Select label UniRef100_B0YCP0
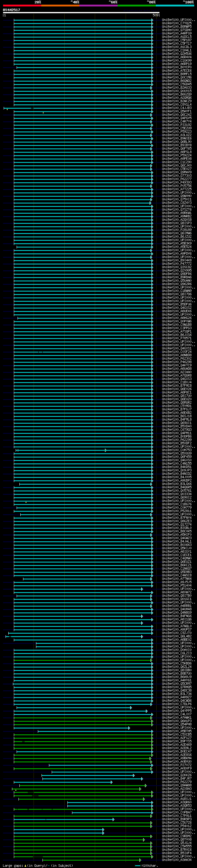Screen dimensions: 197x868 (177, 67)
